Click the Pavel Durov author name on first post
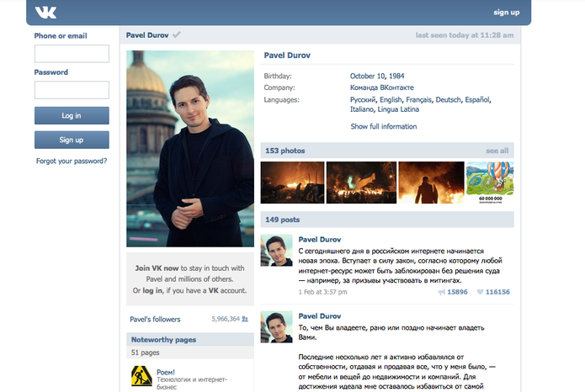The image size is (585, 392). click(x=320, y=240)
